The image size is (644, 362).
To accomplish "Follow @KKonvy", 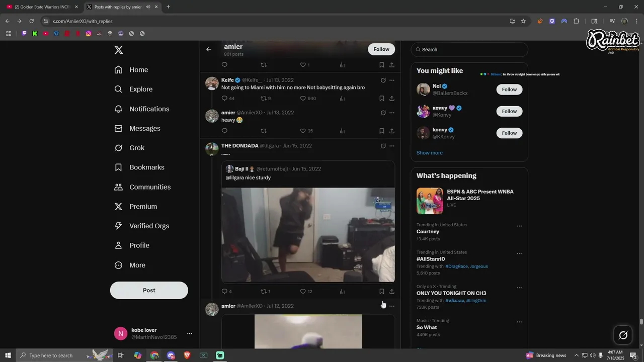I will (509, 133).
